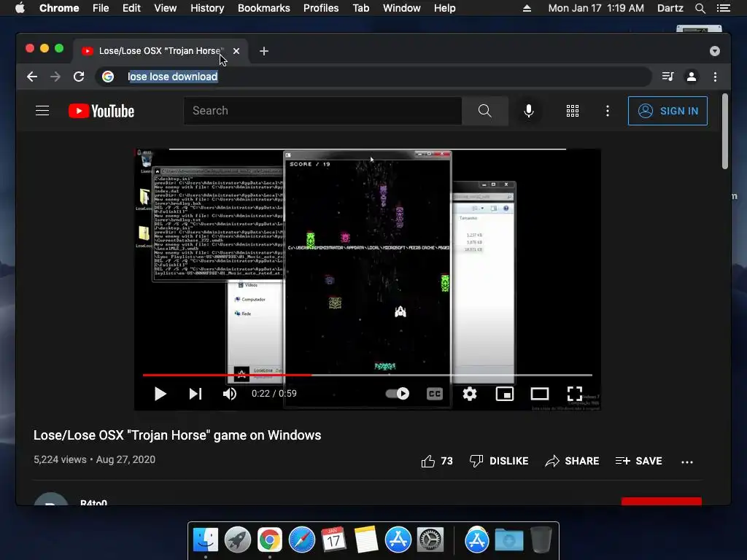Screen dimensions: 747x560
Task: Click the SHARE button
Action: (x=572, y=461)
